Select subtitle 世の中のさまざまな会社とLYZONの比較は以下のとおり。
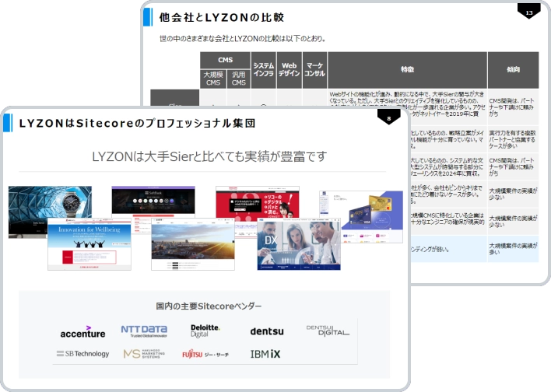Screen dimensions: 551x392 coord(243,38)
